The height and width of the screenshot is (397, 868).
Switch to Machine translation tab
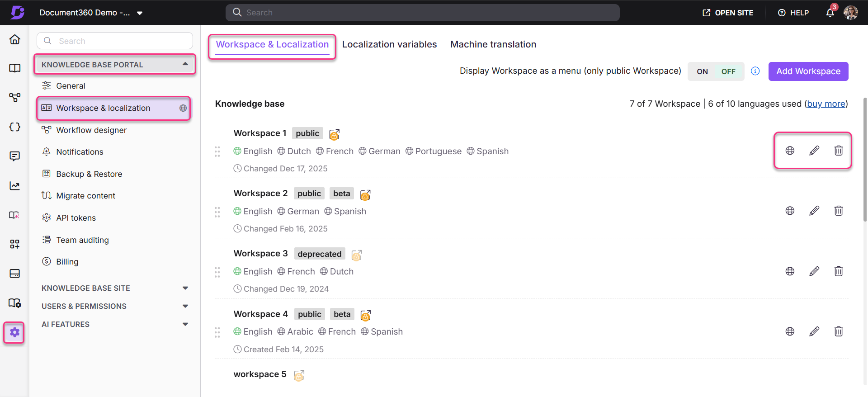pyautogui.click(x=493, y=44)
